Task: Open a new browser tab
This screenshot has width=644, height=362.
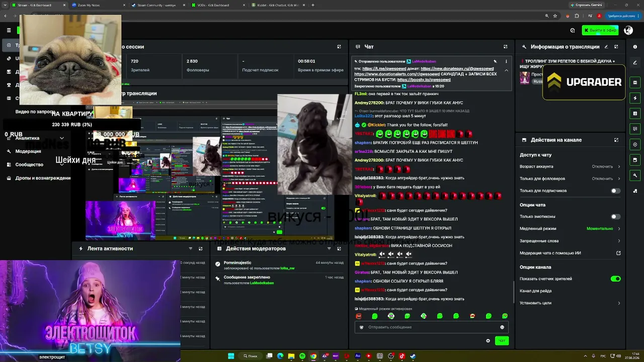Action: pos(313,5)
